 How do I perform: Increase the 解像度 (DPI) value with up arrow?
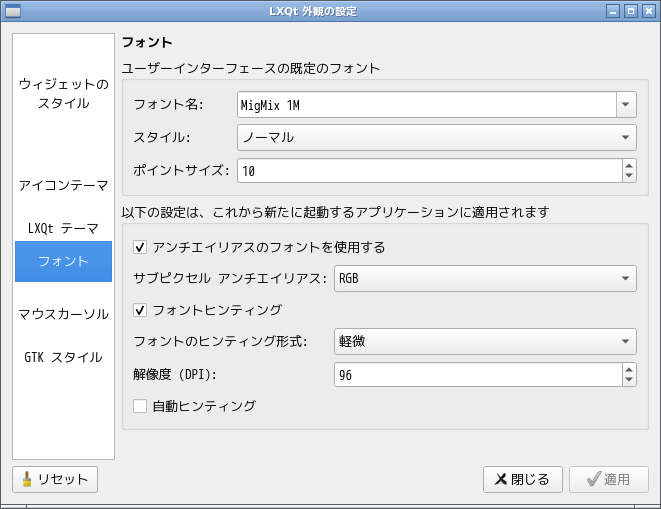629,369
